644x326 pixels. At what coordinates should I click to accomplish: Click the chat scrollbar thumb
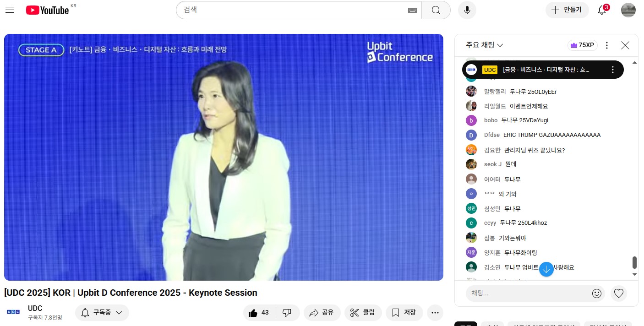coord(634,262)
